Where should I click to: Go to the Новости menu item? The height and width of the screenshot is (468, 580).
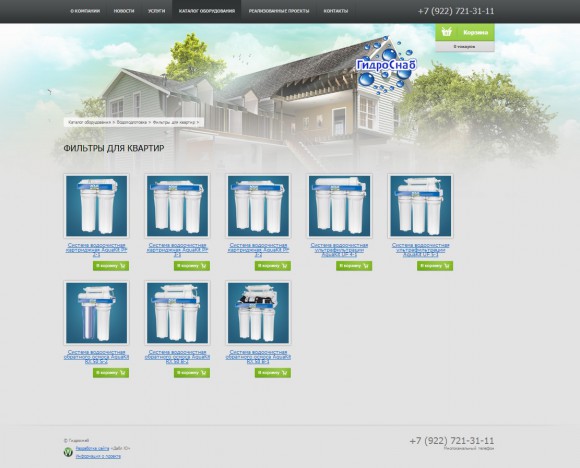click(x=124, y=11)
